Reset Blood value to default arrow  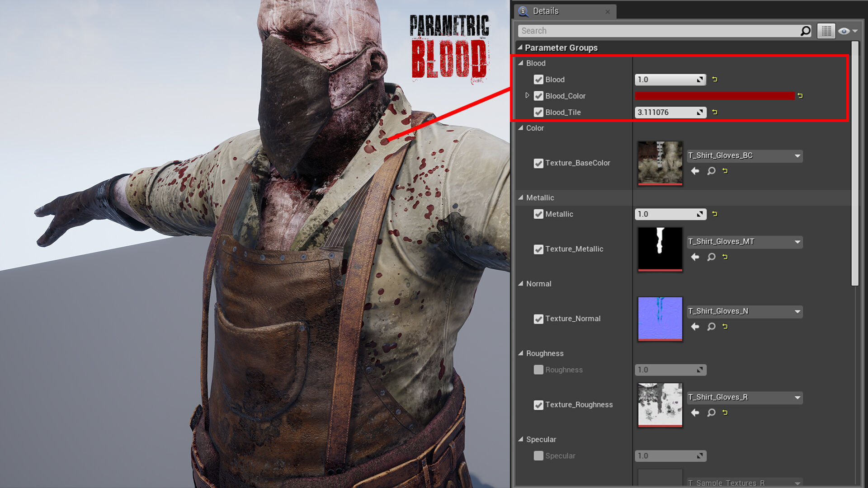pos(715,79)
